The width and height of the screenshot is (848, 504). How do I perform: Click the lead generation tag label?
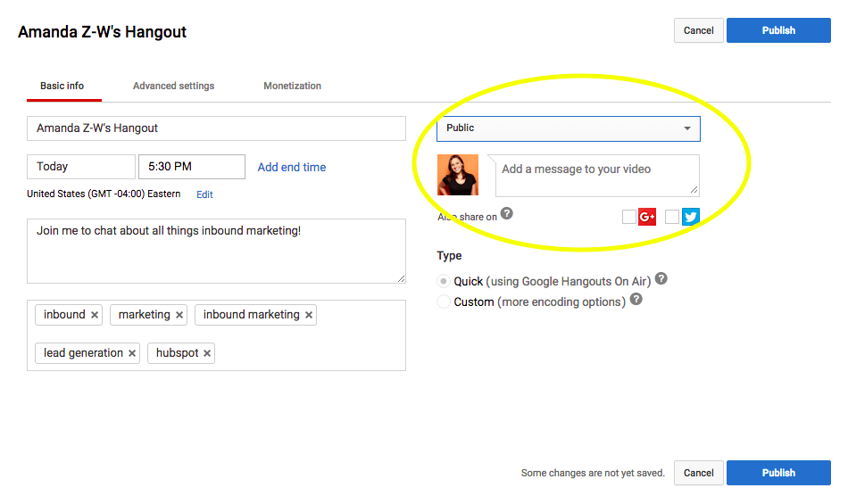pos(83,353)
